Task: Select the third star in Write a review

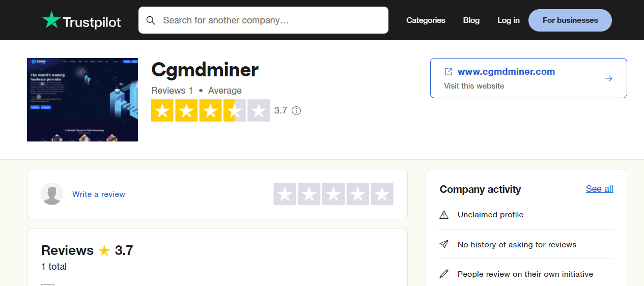Action: click(x=333, y=194)
